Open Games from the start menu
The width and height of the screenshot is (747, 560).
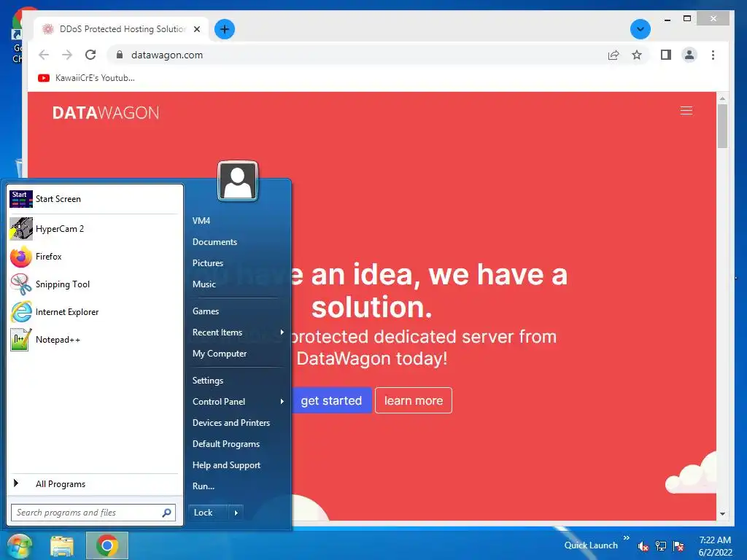pos(206,311)
